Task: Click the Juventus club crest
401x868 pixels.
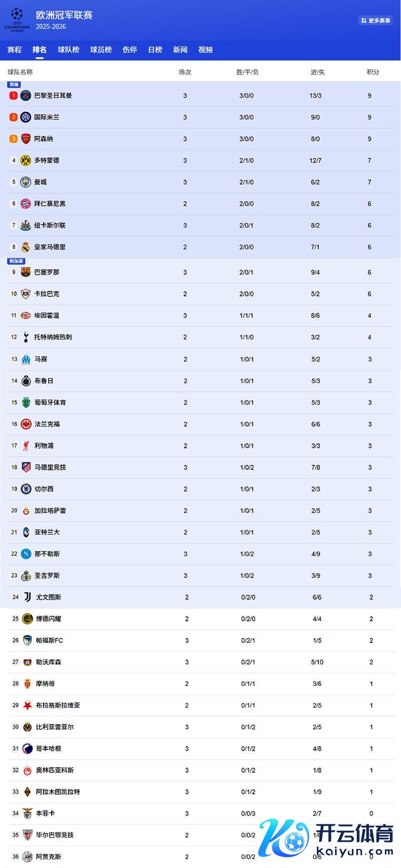Action: point(27,597)
